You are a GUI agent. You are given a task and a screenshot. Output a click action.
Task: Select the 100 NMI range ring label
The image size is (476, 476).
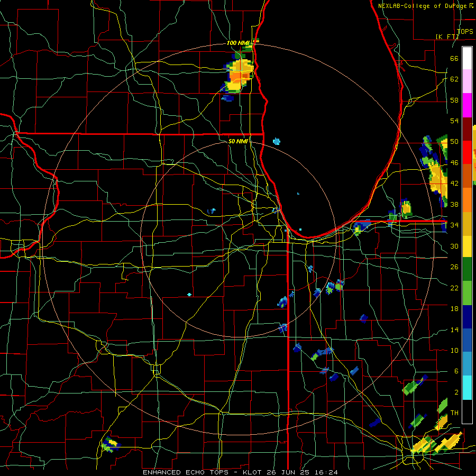click(237, 43)
